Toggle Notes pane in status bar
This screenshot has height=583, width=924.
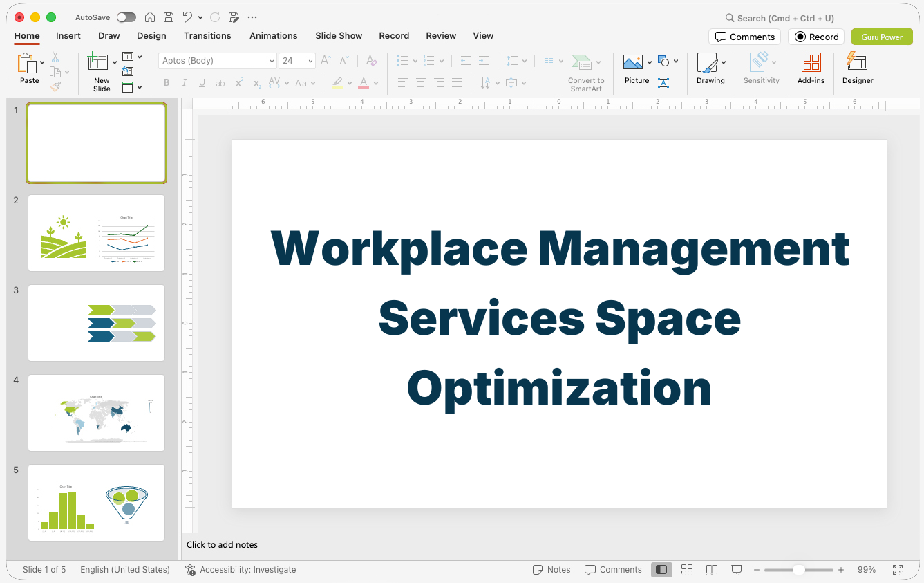[551, 570]
